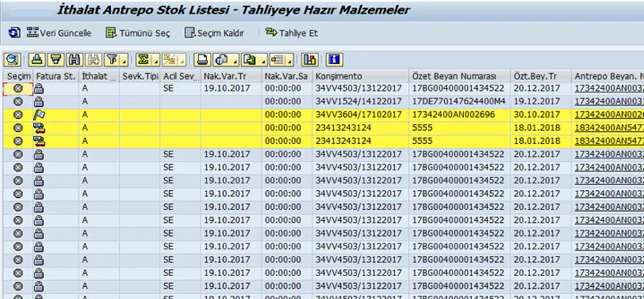Click the Tümünü Seç button
Viewport: 644px width, 299px height.
pyautogui.click(x=137, y=33)
